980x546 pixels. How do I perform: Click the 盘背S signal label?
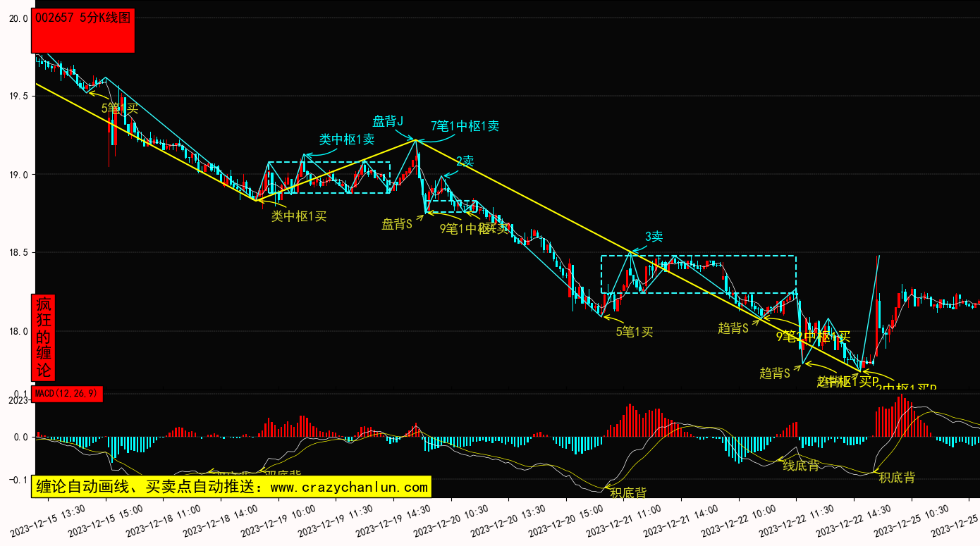click(x=397, y=224)
